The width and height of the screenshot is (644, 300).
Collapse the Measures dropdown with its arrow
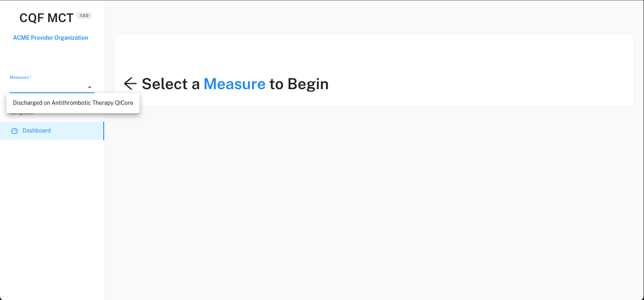click(x=89, y=86)
